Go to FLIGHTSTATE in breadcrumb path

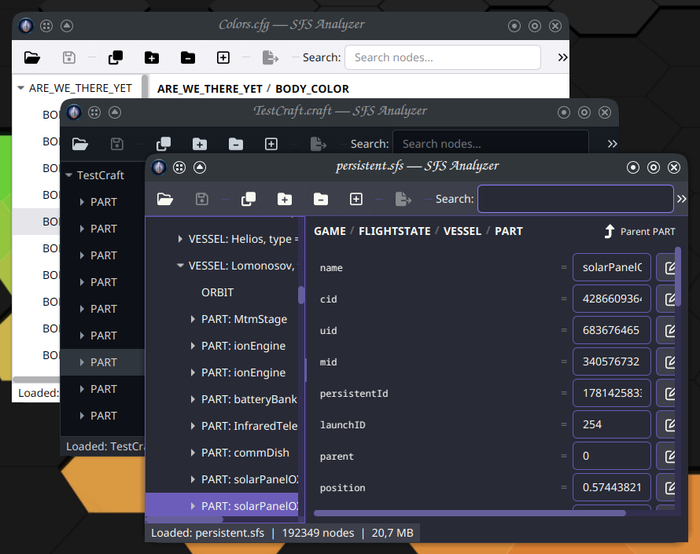(x=395, y=231)
